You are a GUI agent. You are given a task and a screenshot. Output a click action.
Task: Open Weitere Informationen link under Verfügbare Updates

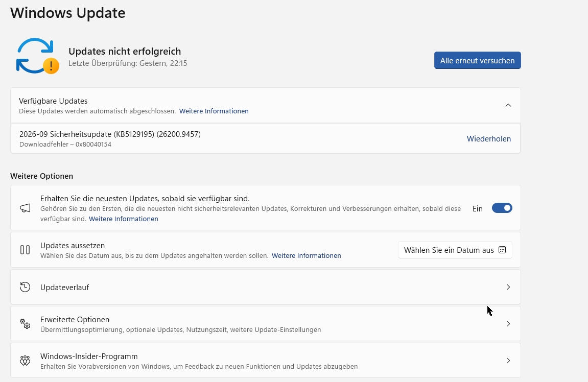pos(214,111)
